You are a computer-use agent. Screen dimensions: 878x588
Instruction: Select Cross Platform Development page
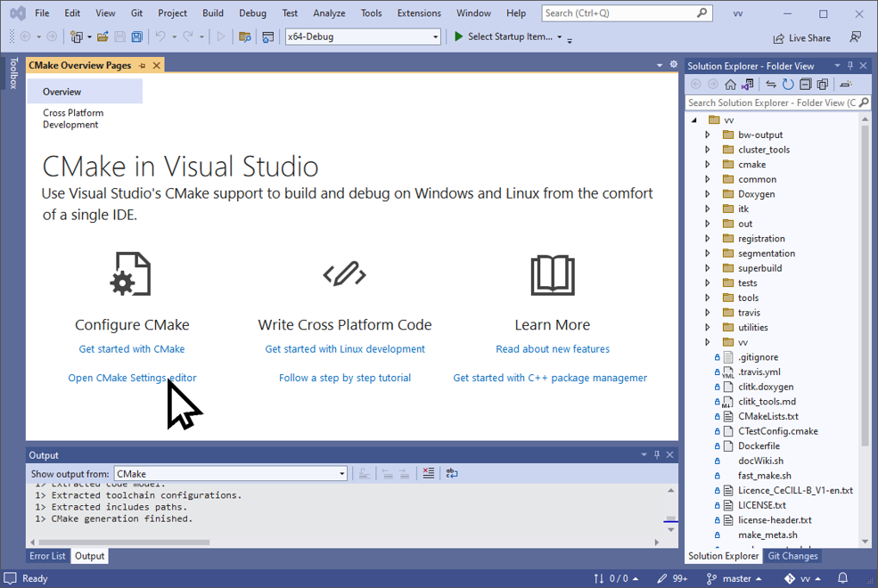point(73,118)
